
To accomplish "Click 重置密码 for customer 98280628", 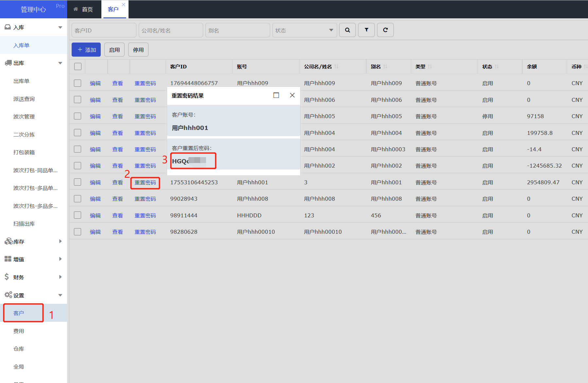I will [x=145, y=232].
